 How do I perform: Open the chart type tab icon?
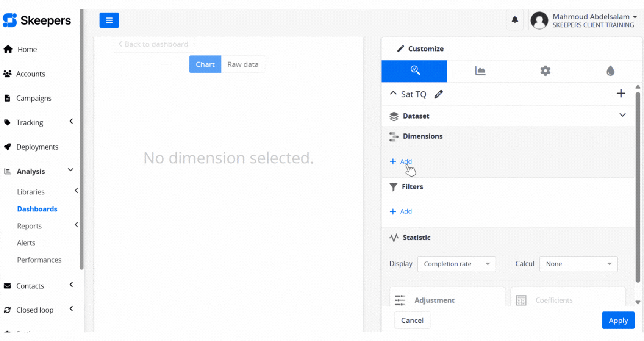tap(480, 71)
